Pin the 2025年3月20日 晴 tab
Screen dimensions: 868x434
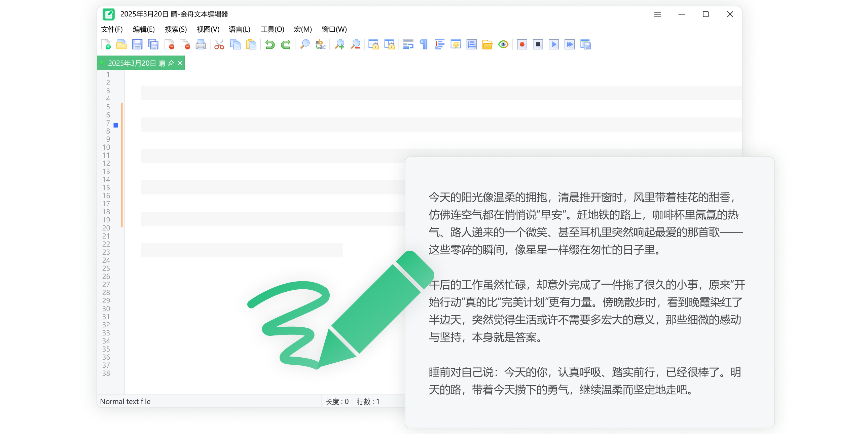pyautogui.click(x=171, y=63)
